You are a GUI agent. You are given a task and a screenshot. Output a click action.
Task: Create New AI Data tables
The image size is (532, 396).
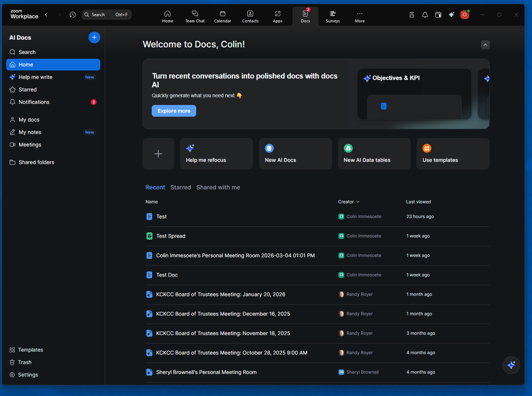click(374, 154)
